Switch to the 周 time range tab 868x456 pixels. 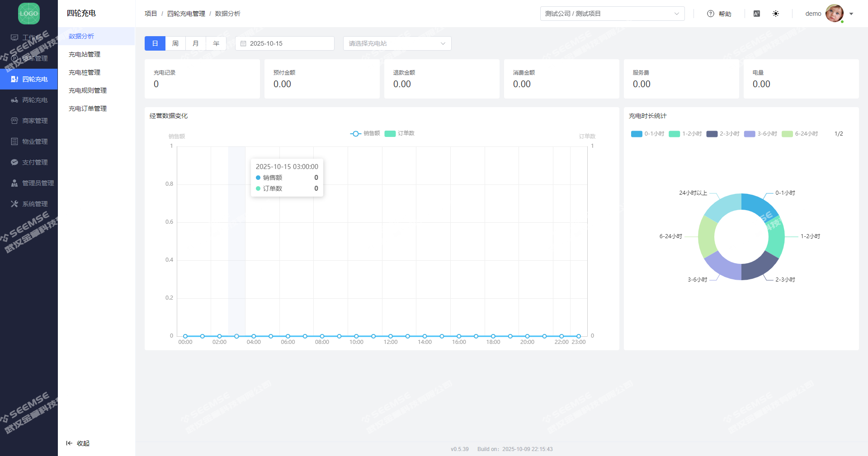coord(175,43)
